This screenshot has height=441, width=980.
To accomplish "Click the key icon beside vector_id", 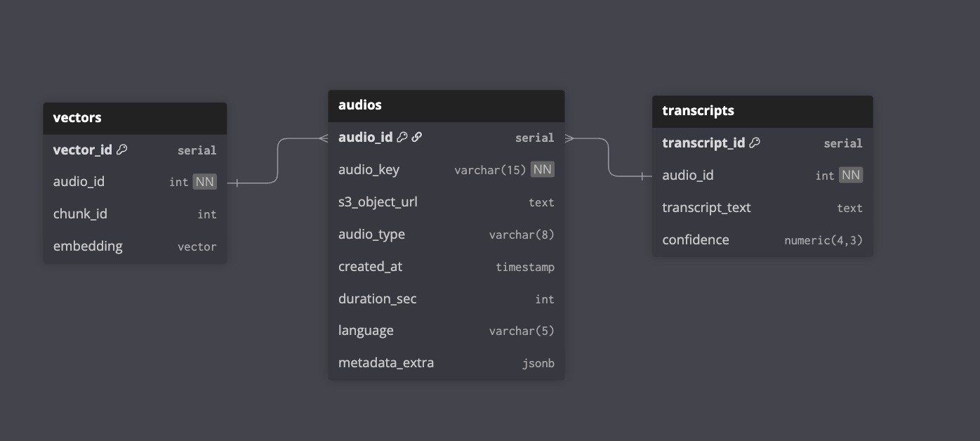I will click(122, 150).
